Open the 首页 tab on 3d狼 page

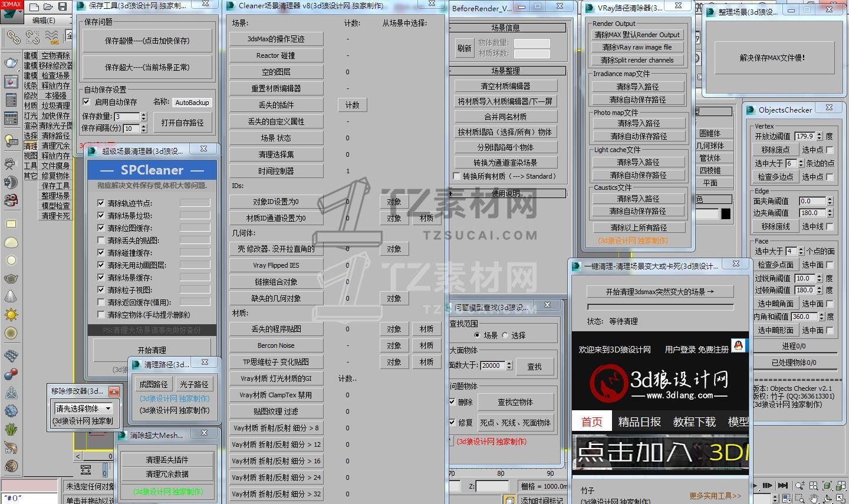coord(592,421)
